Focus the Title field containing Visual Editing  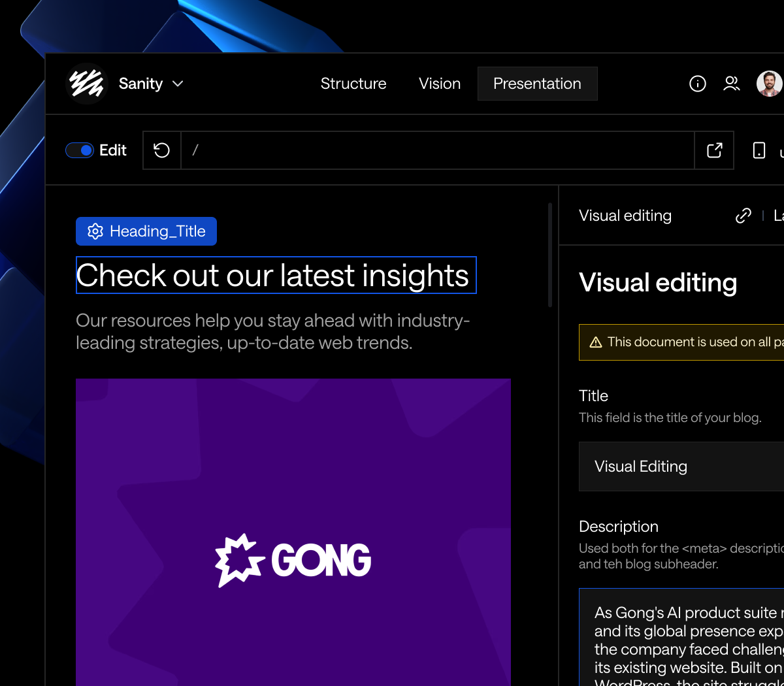pos(681,466)
